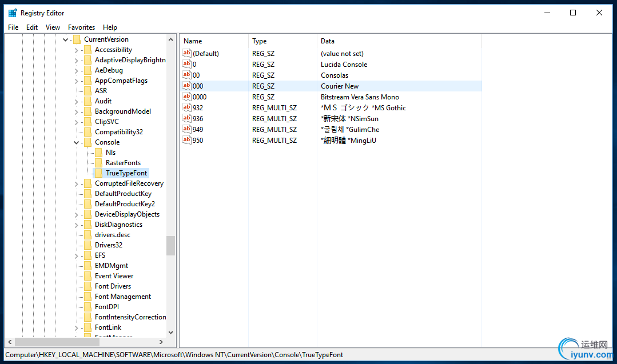This screenshot has height=364, width=617.
Task: Select the EMDMgmt key
Action: pos(112,266)
